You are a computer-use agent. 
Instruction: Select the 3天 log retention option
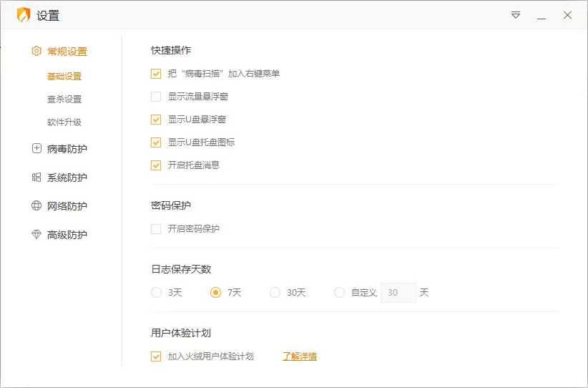[156, 292]
